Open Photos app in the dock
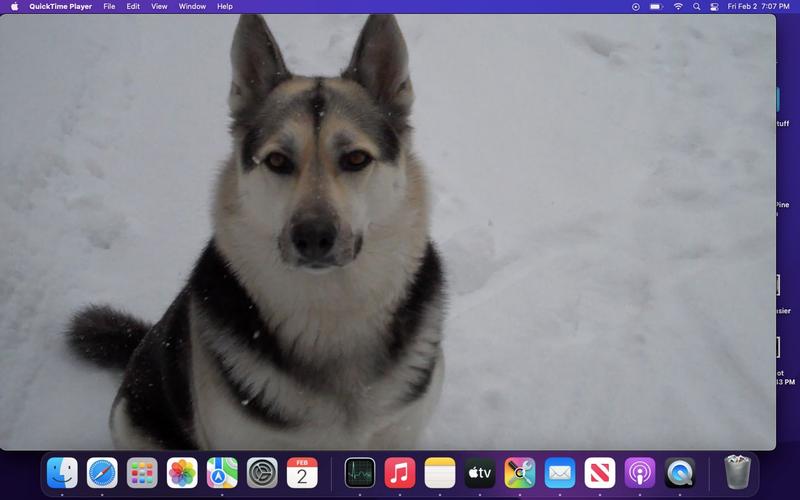The width and height of the screenshot is (800, 500). tap(182, 472)
